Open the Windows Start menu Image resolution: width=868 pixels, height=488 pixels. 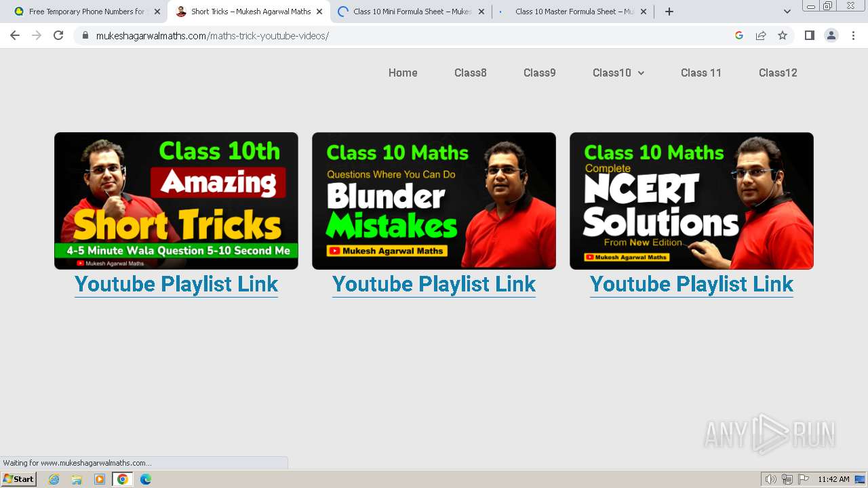point(19,479)
